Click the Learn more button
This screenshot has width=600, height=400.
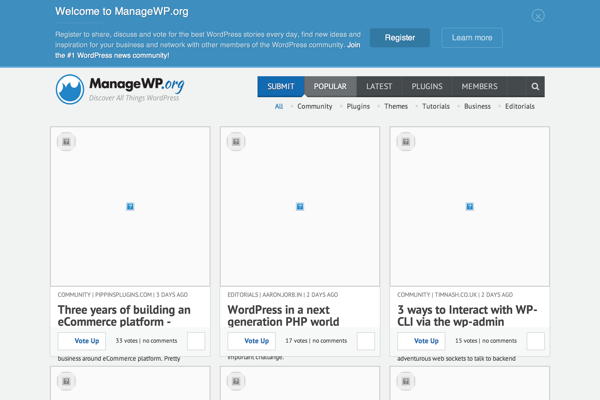coord(472,38)
